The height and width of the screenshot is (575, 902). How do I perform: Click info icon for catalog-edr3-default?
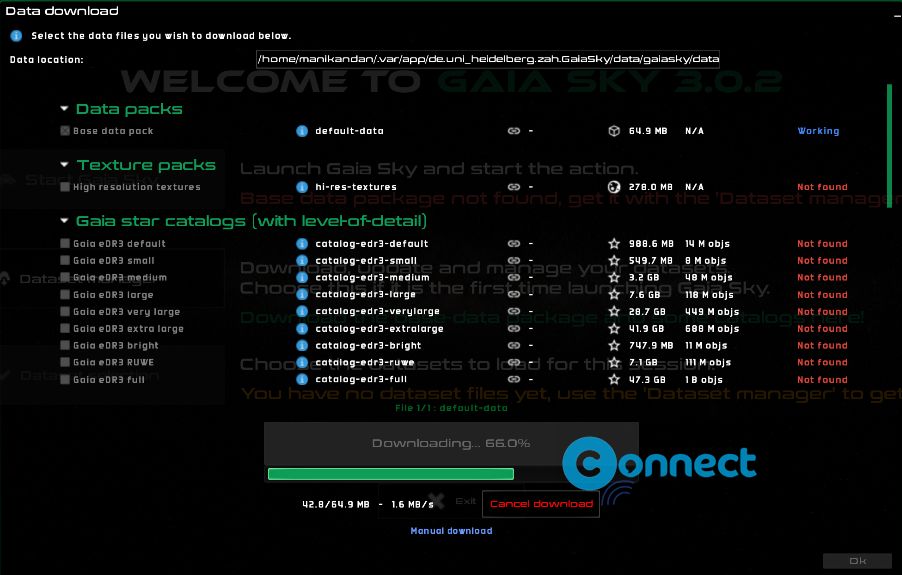[301, 244]
